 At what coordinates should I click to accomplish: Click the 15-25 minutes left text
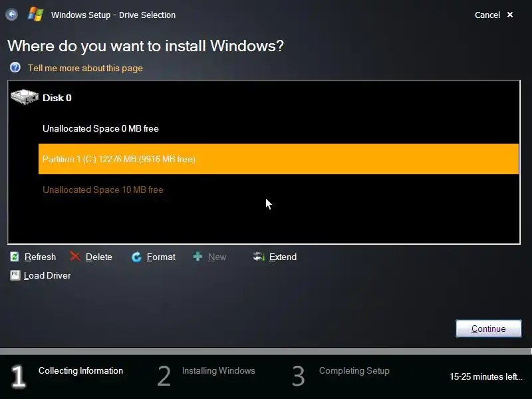click(x=486, y=376)
